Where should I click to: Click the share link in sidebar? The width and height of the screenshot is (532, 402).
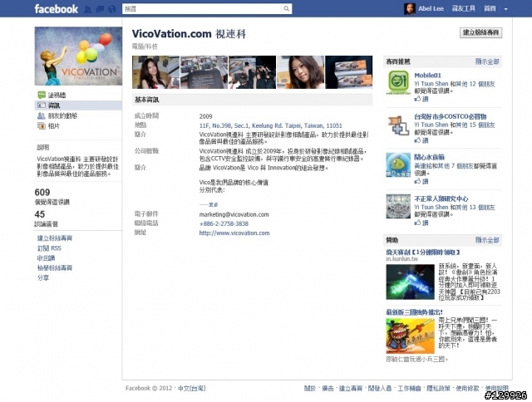pos(43,277)
